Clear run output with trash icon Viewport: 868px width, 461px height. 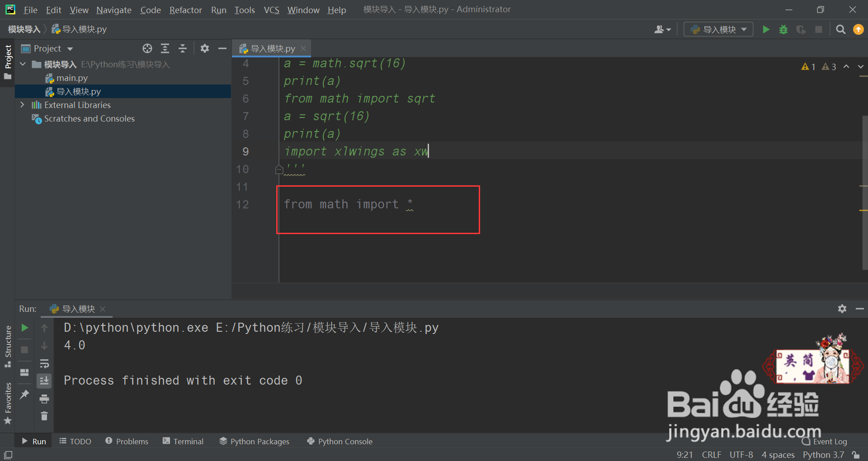tap(44, 416)
